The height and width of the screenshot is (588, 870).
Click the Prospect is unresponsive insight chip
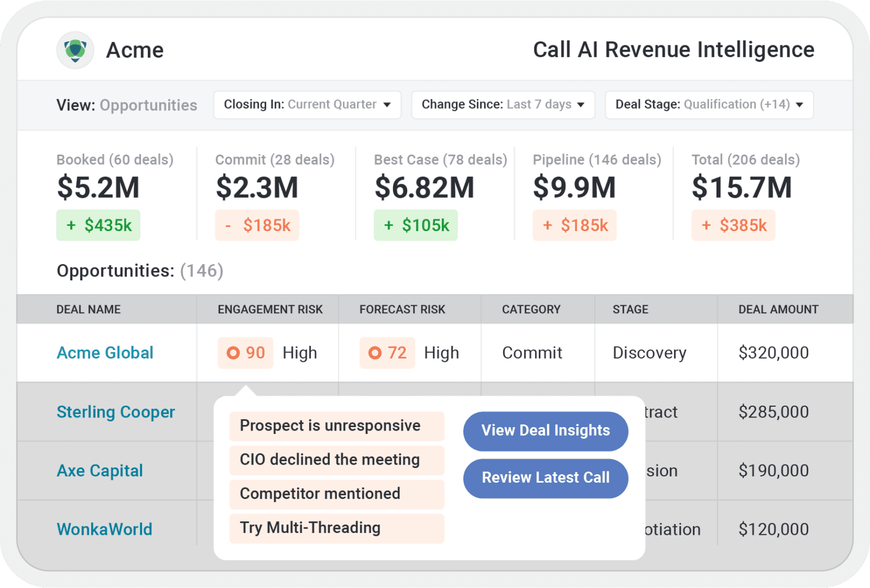(x=336, y=426)
